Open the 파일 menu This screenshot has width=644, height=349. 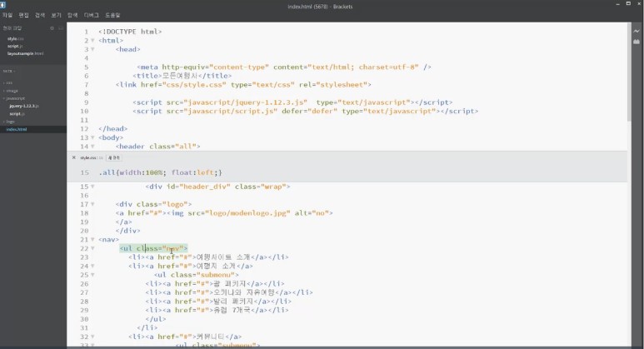7,15
